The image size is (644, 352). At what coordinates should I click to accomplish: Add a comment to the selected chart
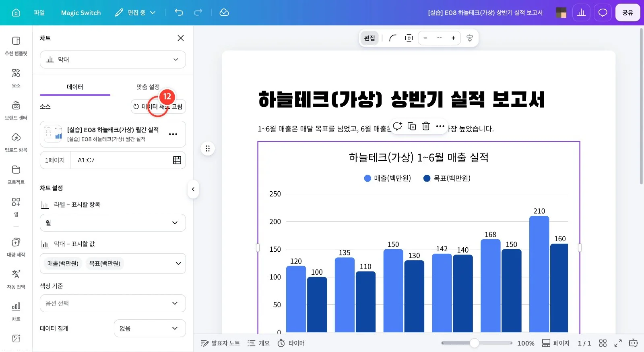coord(398,126)
